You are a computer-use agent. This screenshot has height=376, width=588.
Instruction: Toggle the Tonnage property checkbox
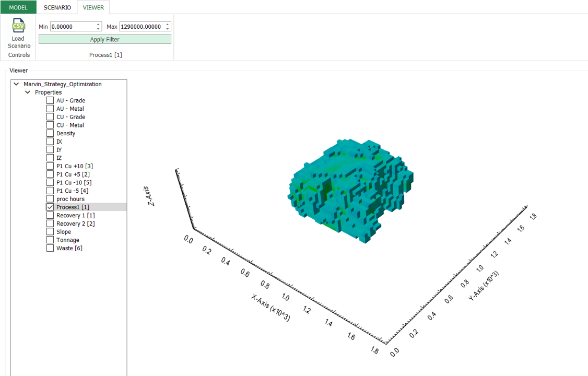point(50,240)
